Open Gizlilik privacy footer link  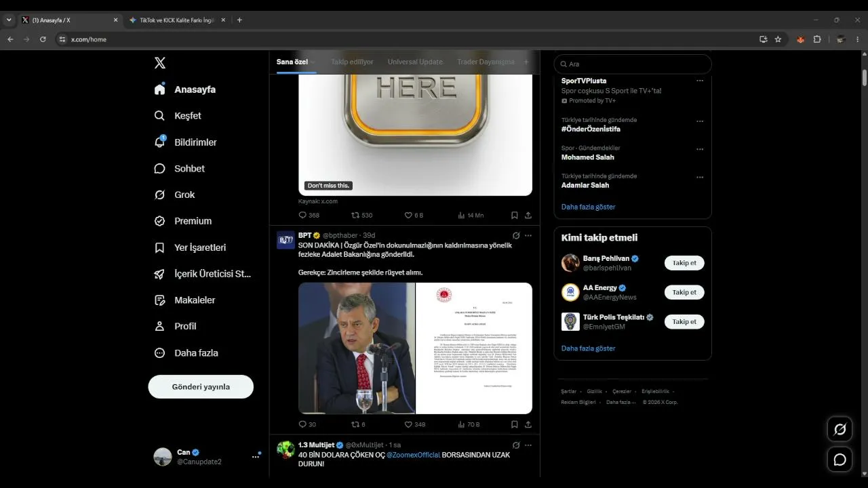595,392
